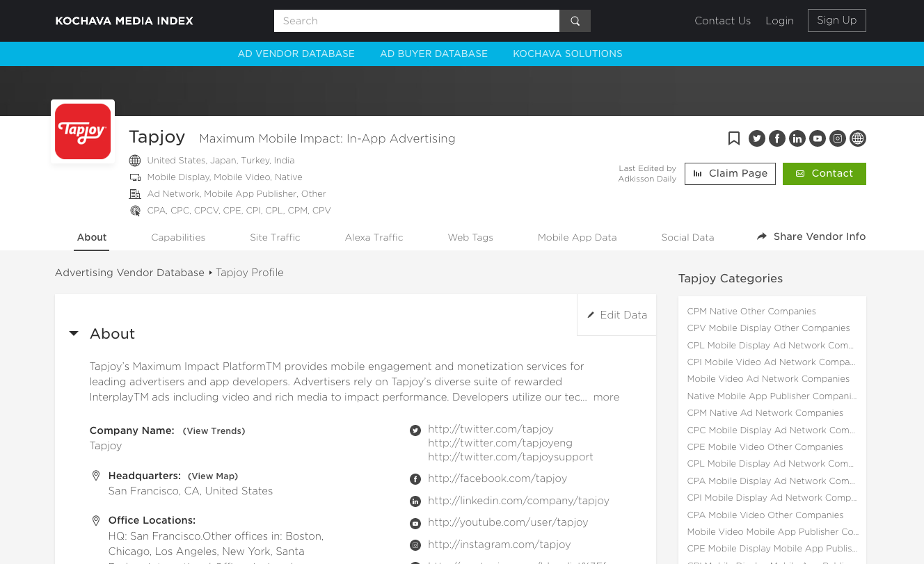
Task: Open http://twitter.com/tapjoyeng link
Action: [x=500, y=443]
